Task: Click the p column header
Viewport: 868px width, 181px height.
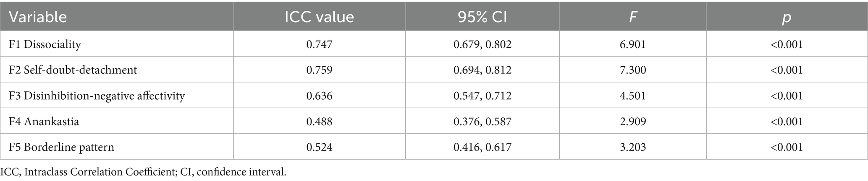Action: click(787, 17)
